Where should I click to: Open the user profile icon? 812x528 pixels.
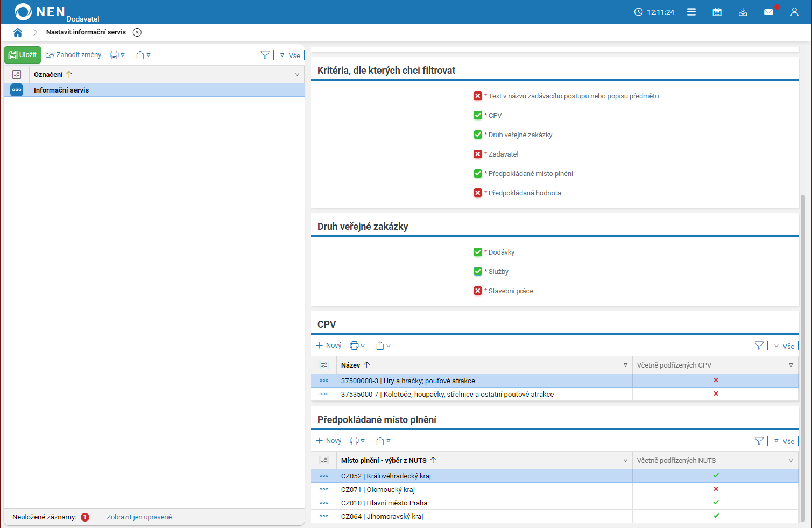click(794, 12)
